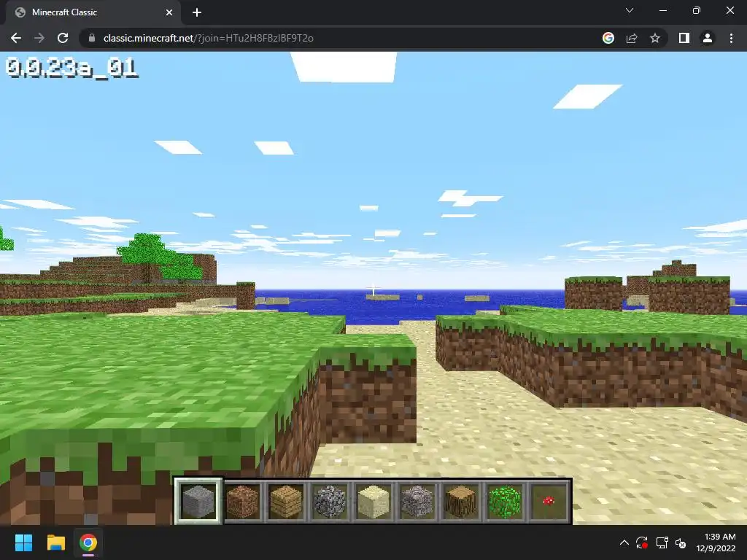The width and height of the screenshot is (747, 560).
Task: Bookmark this page with the star
Action: click(655, 38)
